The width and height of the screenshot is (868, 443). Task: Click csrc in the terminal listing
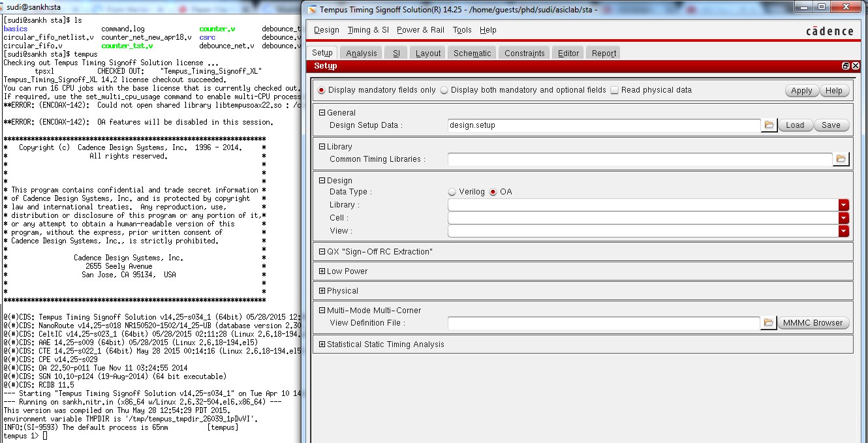(207, 38)
